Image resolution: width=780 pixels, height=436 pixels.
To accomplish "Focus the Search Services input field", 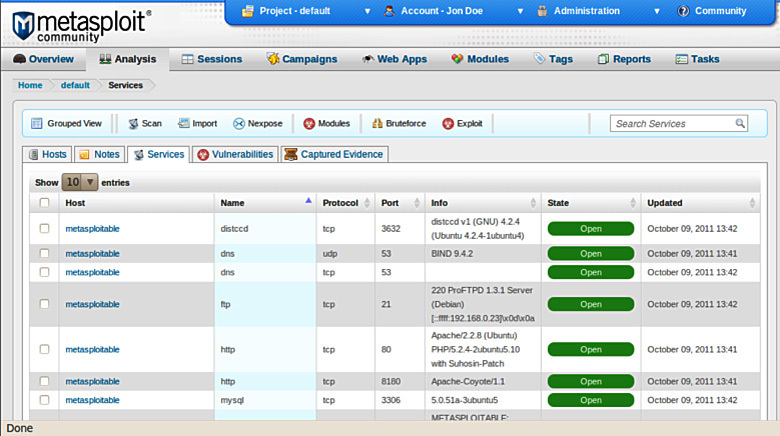I will point(674,123).
